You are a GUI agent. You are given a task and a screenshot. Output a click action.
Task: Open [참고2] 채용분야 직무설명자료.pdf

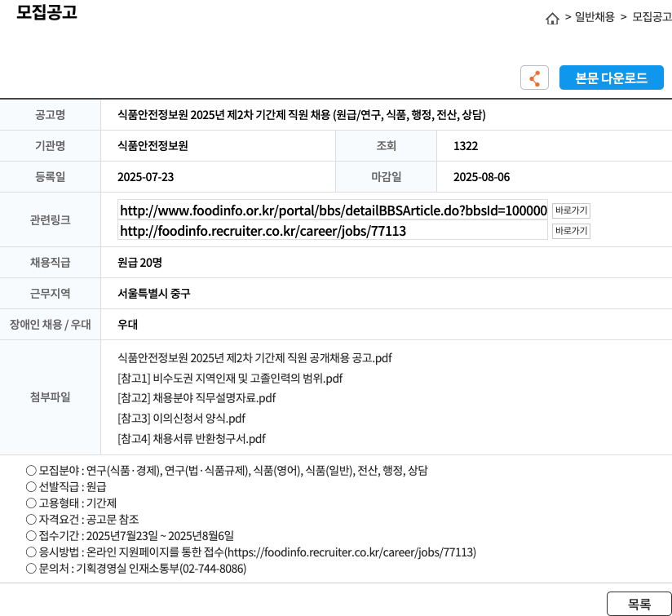(x=197, y=398)
